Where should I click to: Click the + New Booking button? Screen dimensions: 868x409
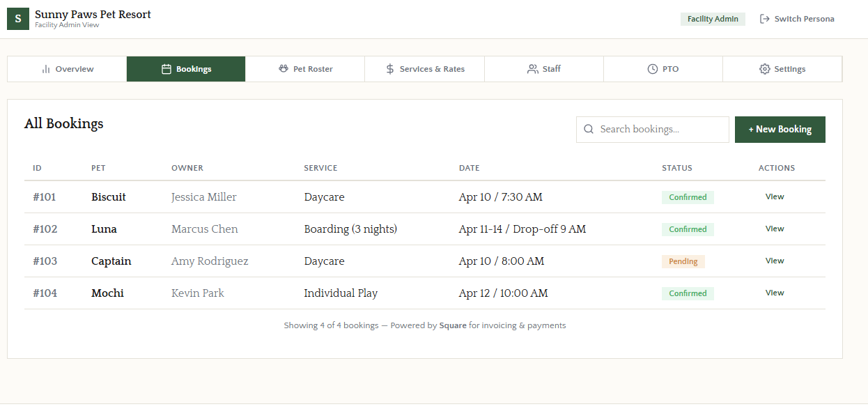click(780, 130)
